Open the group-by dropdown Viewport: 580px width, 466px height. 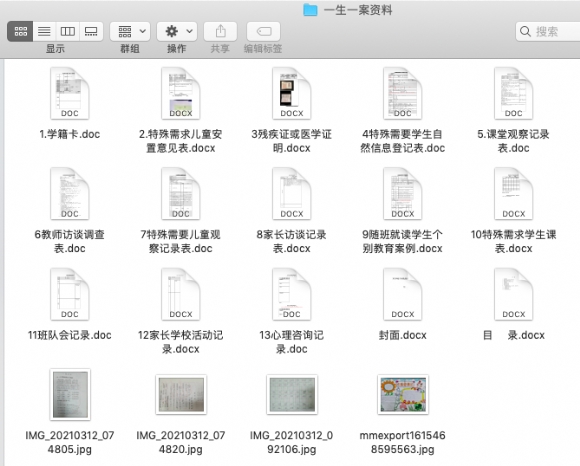click(130, 31)
